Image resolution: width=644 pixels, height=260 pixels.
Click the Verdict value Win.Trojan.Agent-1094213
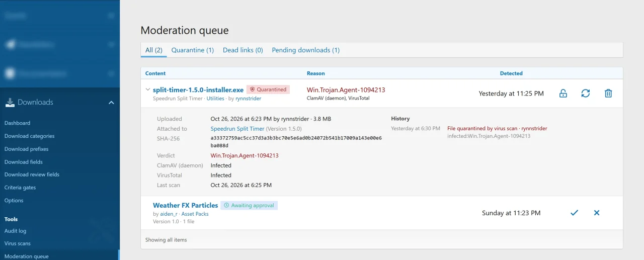pyautogui.click(x=245, y=156)
